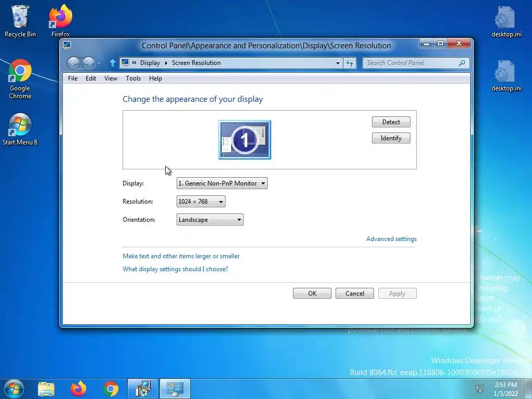
Task: Click the Forward navigation arrow
Action: pos(88,63)
